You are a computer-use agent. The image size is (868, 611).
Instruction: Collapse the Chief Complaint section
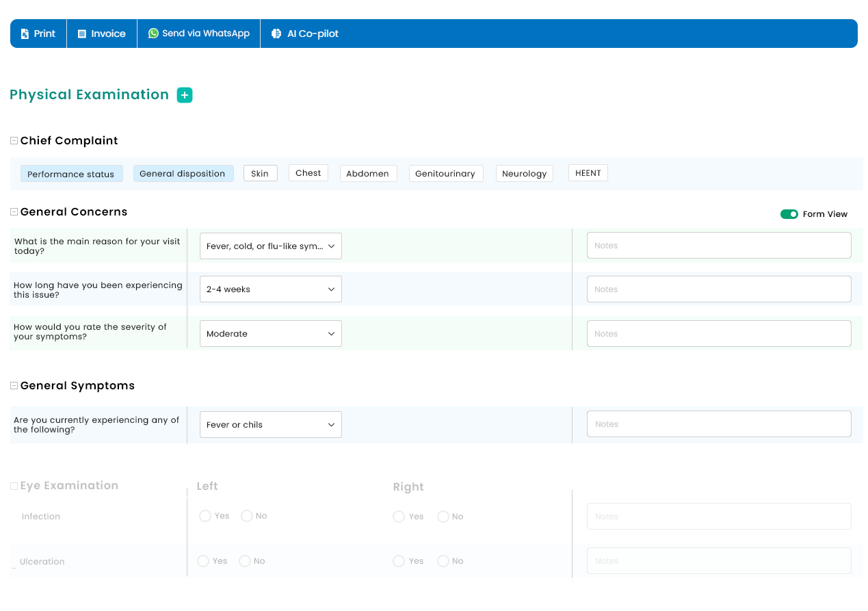click(14, 141)
